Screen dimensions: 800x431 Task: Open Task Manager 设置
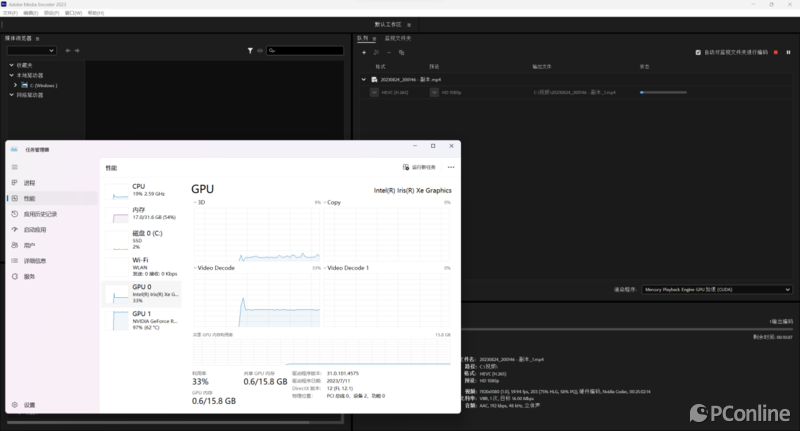coord(52,404)
